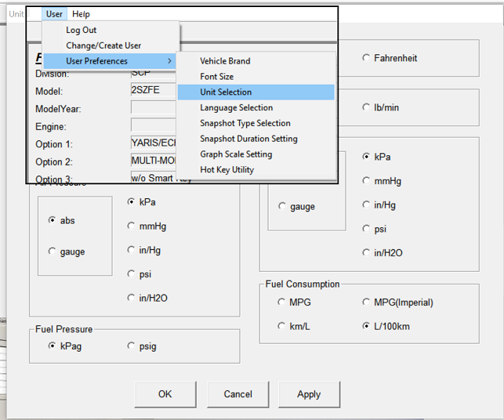Switch Fuel Pressure to psig
The width and height of the screenshot is (504, 420).
[x=132, y=346]
